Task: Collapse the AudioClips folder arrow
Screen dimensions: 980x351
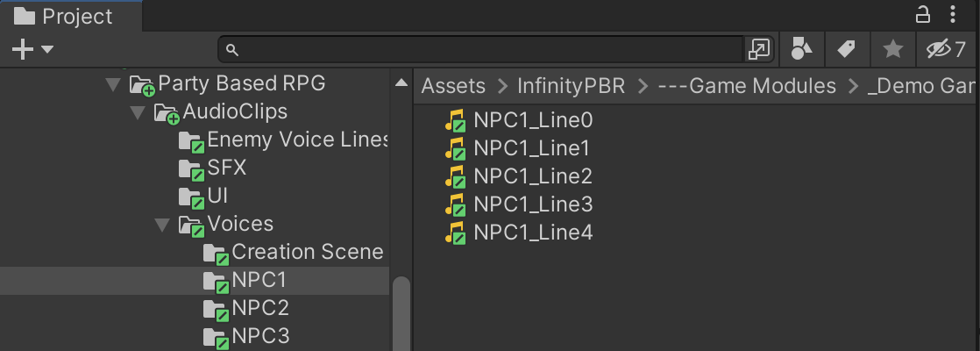Action: (x=136, y=112)
